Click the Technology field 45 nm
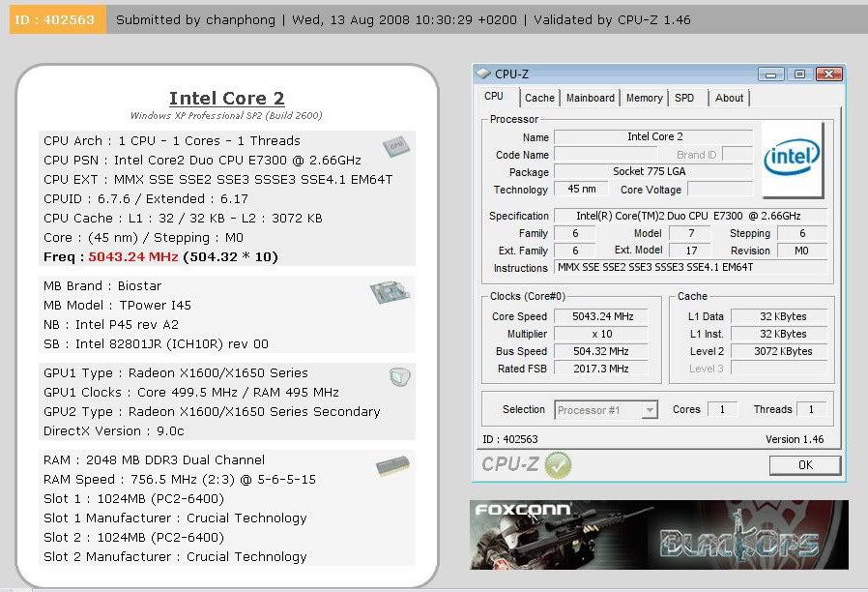This screenshot has height=592, width=868. tap(581, 189)
